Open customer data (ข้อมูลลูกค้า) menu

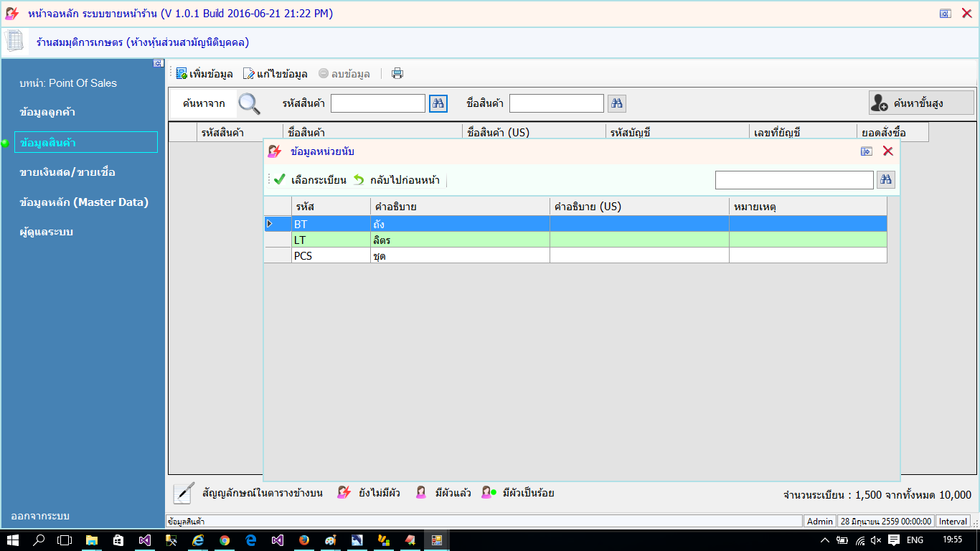[48, 112]
